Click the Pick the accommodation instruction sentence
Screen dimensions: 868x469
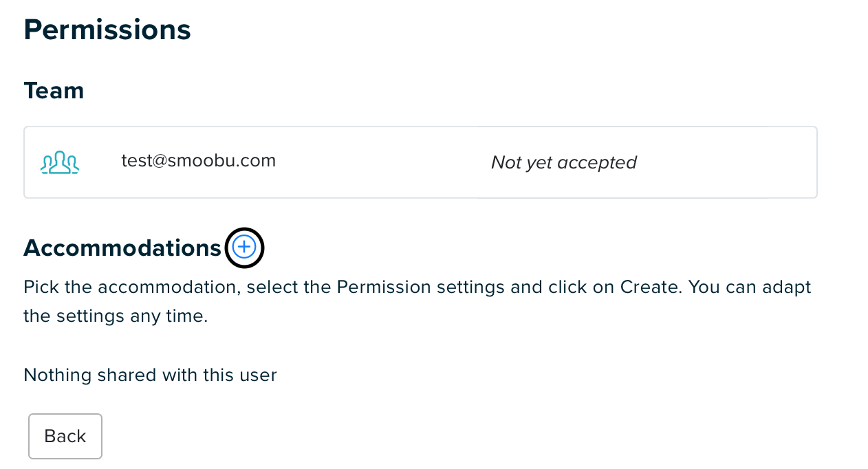pos(353,287)
